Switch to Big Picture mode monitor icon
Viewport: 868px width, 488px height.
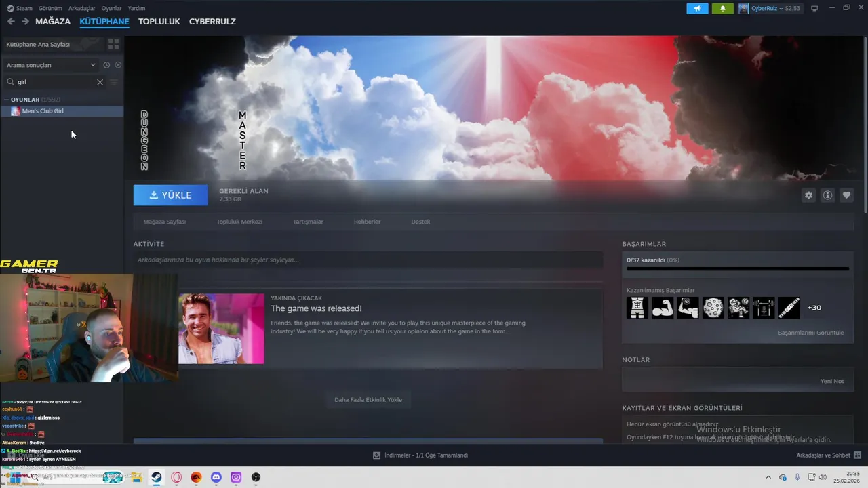coord(814,8)
